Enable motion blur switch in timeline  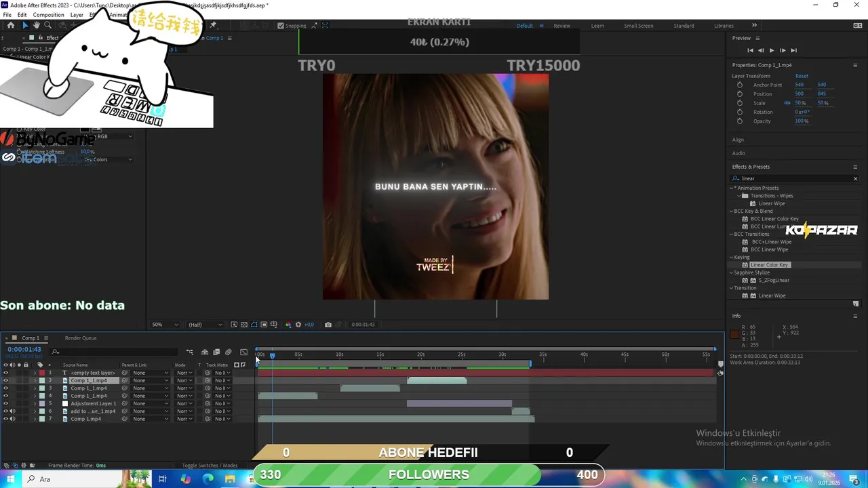coord(229,352)
